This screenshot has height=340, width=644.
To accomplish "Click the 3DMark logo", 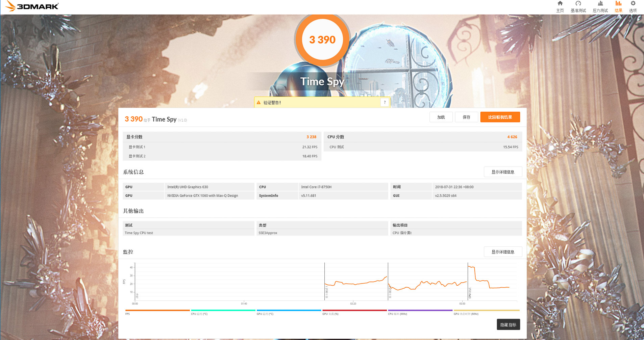I will 32,6.
